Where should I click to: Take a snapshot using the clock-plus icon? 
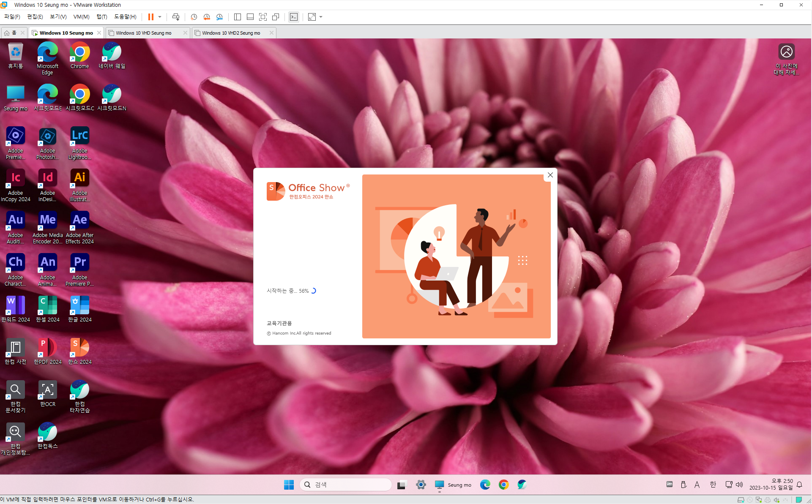point(194,17)
